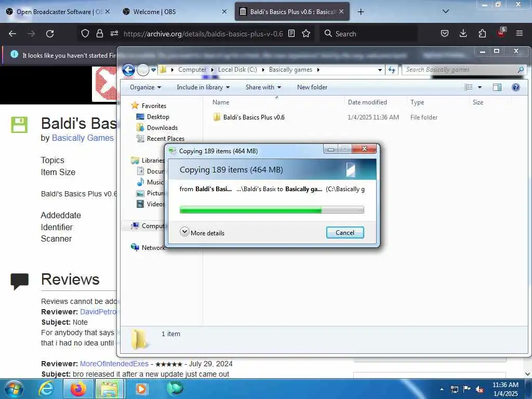Viewport: 532px width, 399px height.
Task: Open Firefox tracking protection shield icon
Action: point(85,34)
